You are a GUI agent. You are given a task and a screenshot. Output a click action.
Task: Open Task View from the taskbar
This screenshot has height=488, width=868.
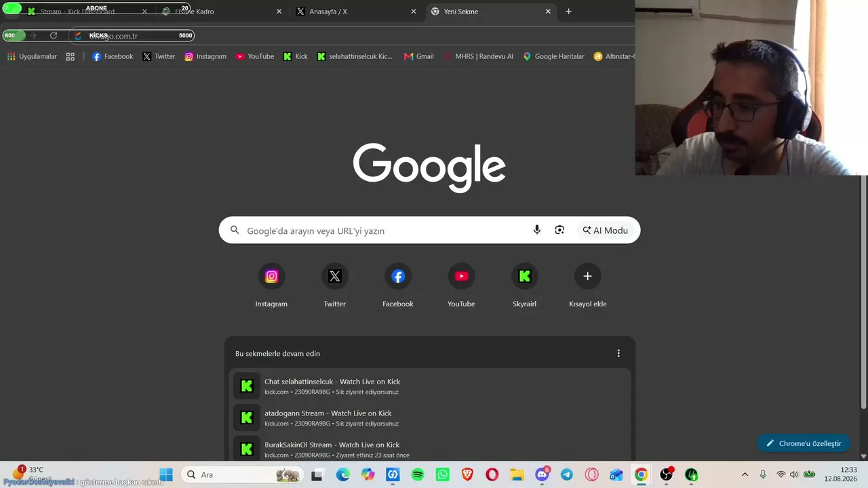317,474
